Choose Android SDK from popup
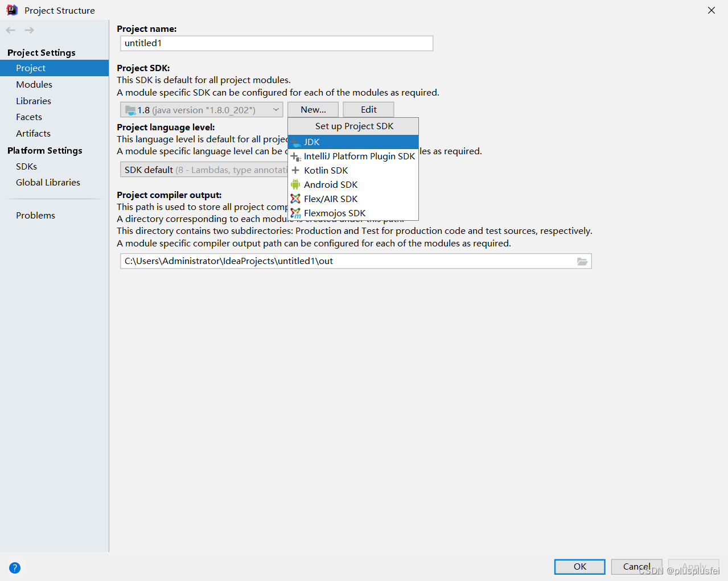 click(353, 184)
